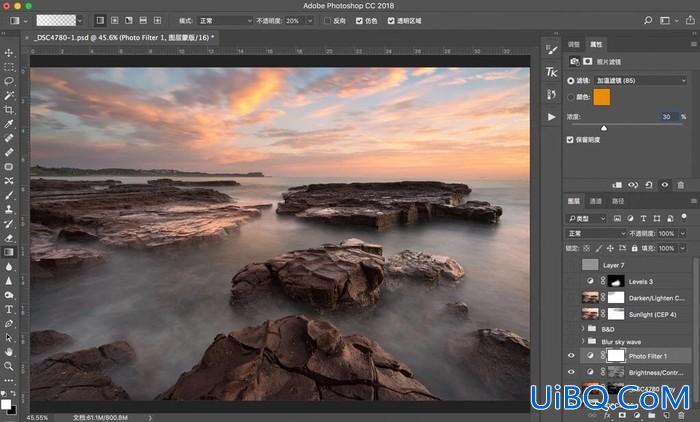
Task: Select the Eyedropper tool
Action: pyautogui.click(x=8, y=124)
